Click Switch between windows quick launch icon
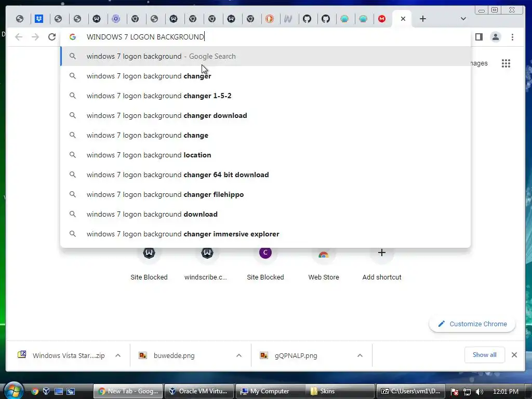This screenshot has height=399, width=532. click(x=71, y=392)
